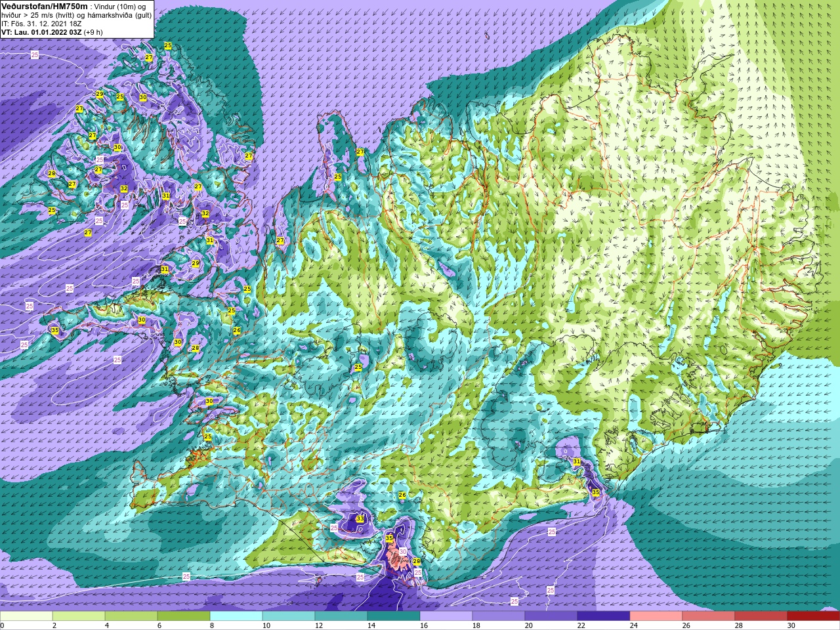Click tick label 8 on the color scale

coord(212,625)
